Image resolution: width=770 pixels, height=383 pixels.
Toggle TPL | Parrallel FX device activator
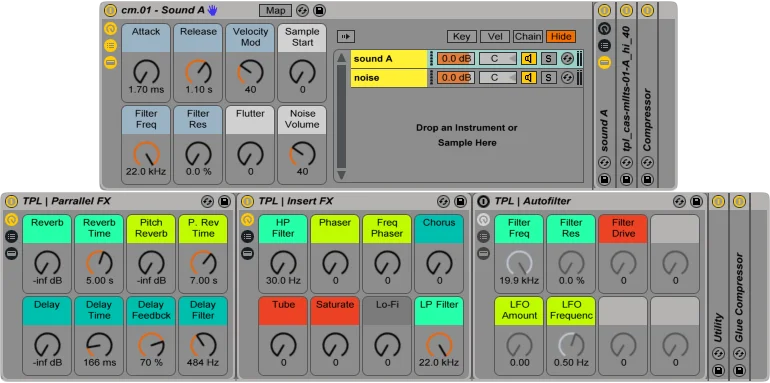tap(11, 201)
